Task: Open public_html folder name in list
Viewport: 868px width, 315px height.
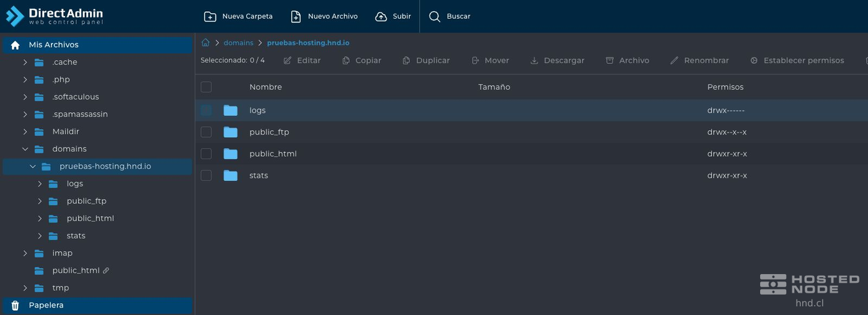Action: [x=273, y=154]
